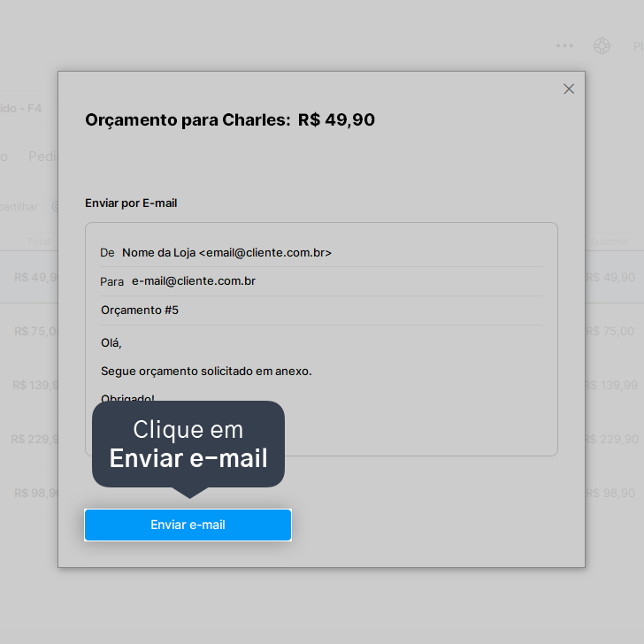Close the Orçamento para Charles dialog
Screen dimensions: 644x644
coord(569,88)
